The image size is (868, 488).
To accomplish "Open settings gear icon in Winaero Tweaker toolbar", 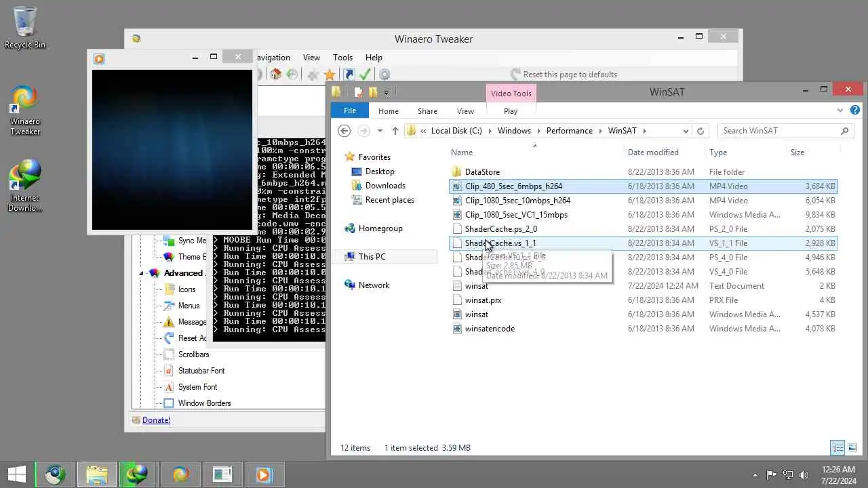I will point(384,75).
